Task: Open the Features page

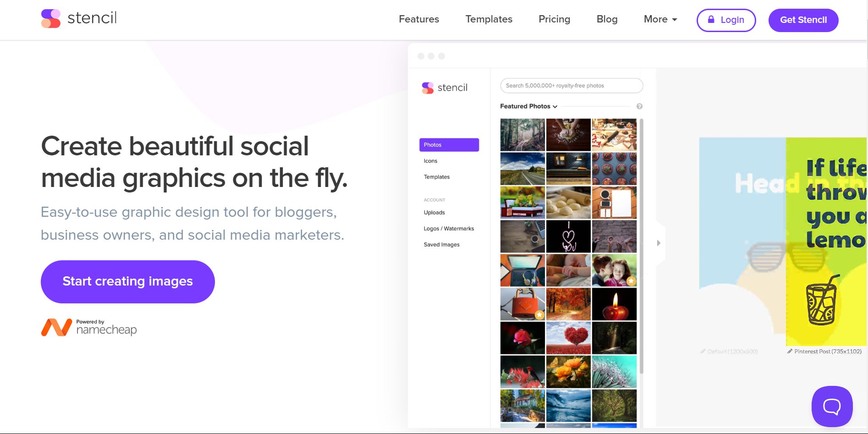Action: click(x=419, y=19)
